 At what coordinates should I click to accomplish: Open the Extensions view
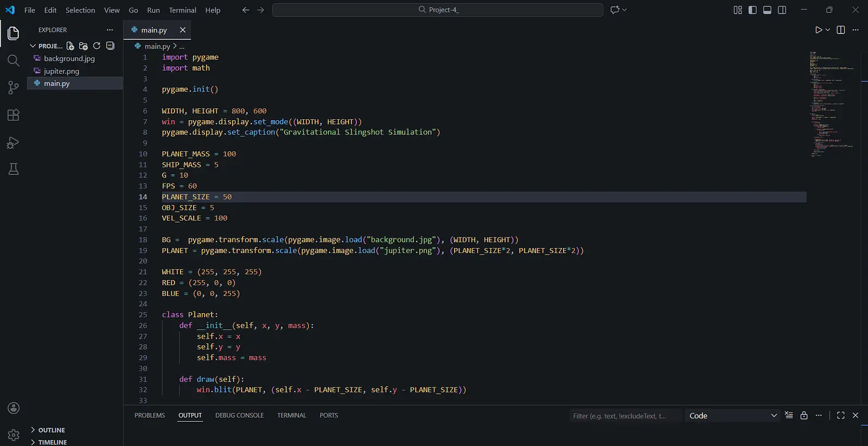[x=14, y=115]
